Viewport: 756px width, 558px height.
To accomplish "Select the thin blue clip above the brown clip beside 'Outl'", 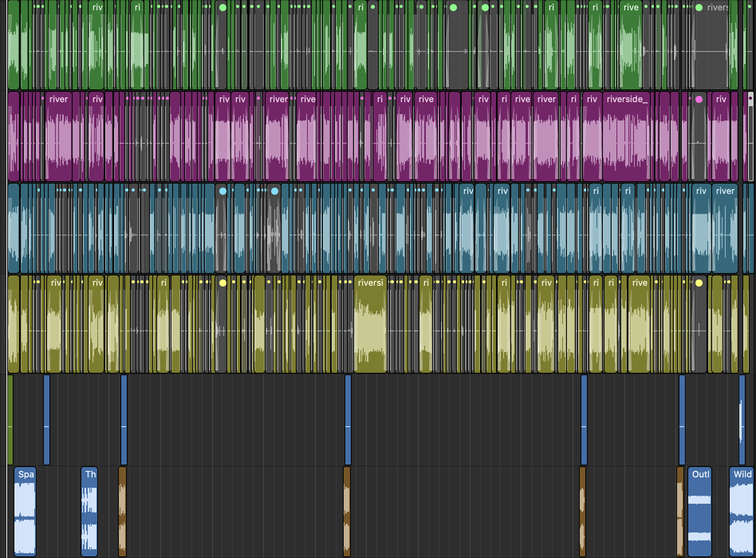I will point(682,419).
